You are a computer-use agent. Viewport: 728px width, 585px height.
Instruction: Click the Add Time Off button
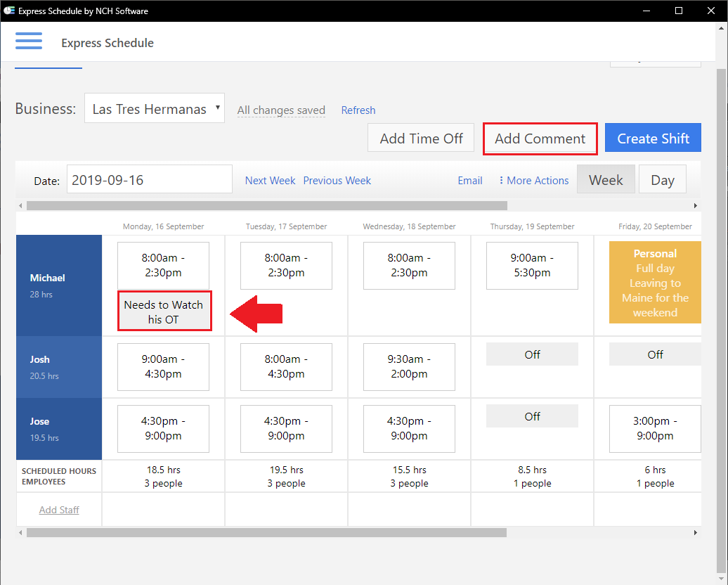point(420,138)
